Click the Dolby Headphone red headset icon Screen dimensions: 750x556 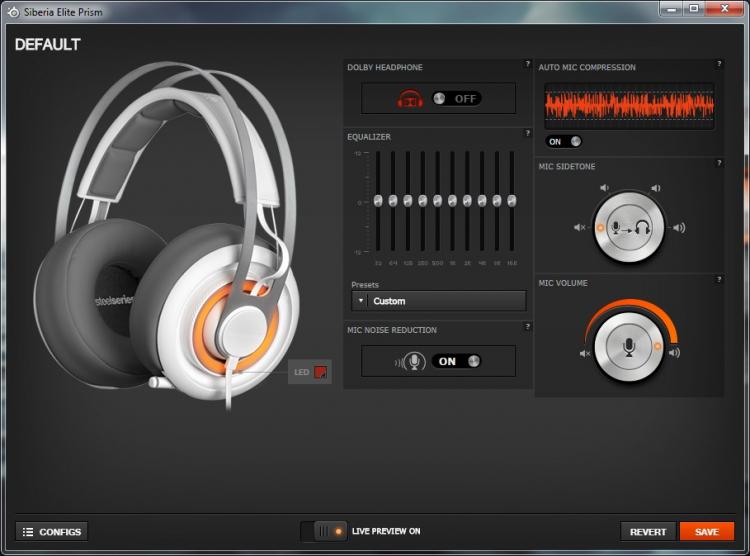410,99
